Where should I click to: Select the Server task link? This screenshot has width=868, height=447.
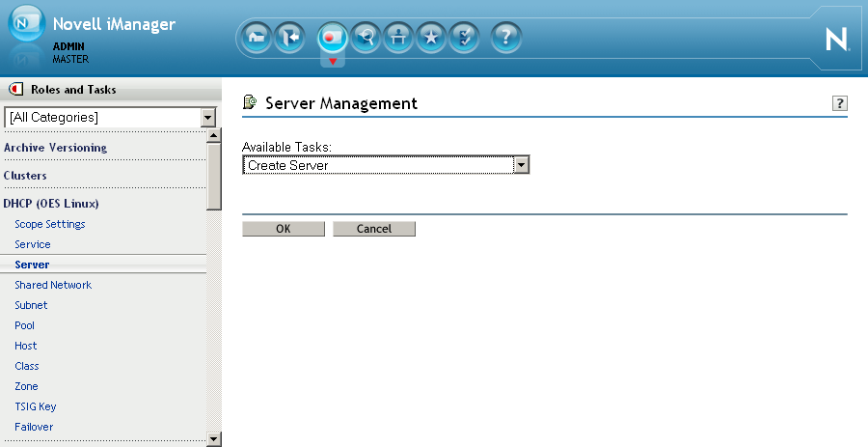click(32, 265)
